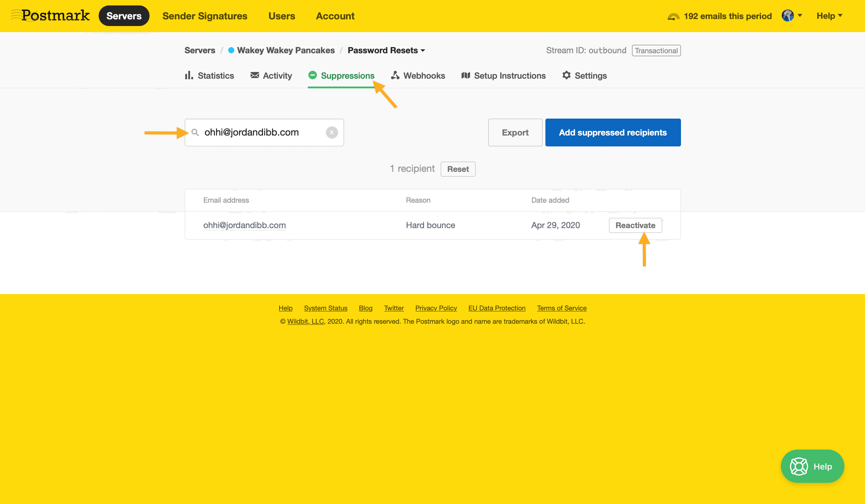This screenshot has height=504, width=865.
Task: Click the email usage gauge icon
Action: [673, 16]
